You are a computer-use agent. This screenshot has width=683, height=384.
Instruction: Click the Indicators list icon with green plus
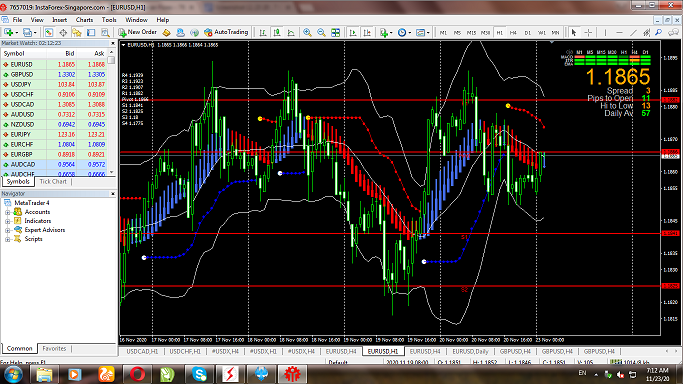[x=384, y=33]
